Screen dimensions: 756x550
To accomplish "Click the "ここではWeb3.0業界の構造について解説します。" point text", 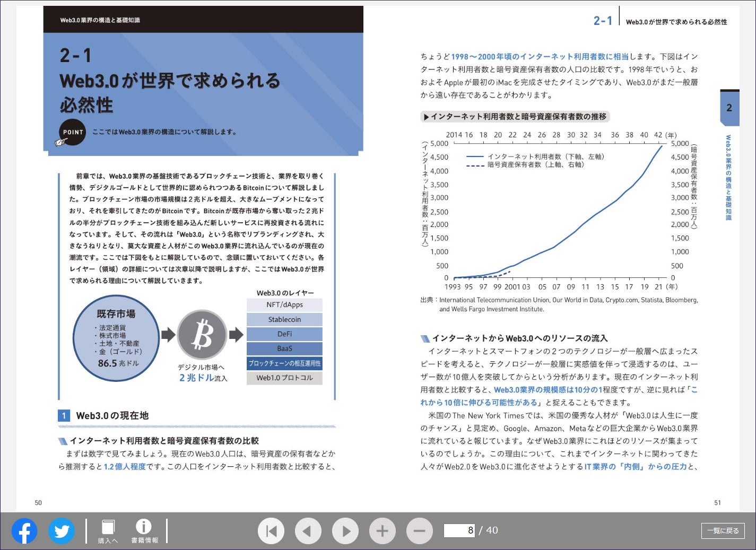I will pyautogui.click(x=164, y=132).
